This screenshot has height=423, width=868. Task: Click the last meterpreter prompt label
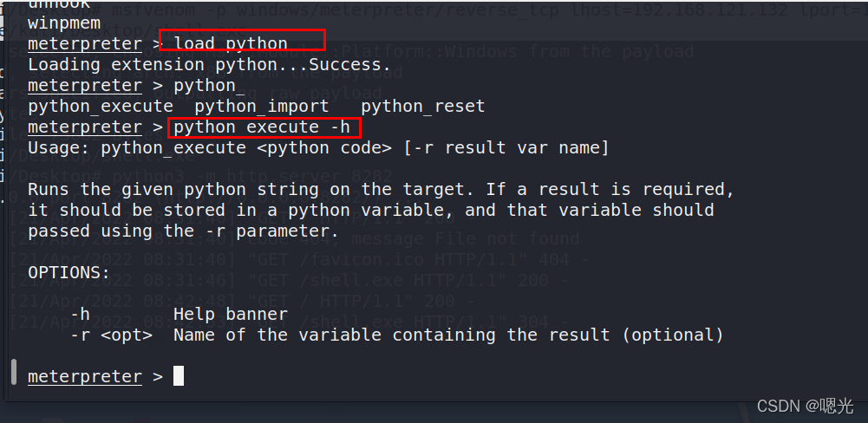click(84, 376)
